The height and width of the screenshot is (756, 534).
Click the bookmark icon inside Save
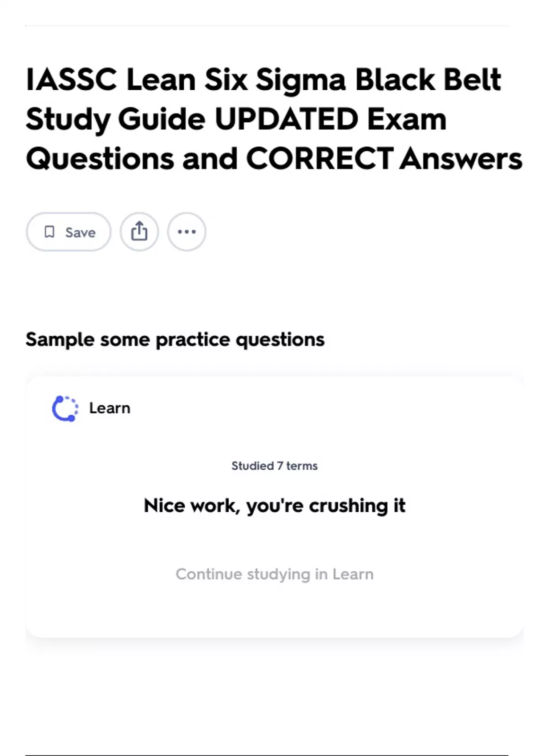click(49, 232)
